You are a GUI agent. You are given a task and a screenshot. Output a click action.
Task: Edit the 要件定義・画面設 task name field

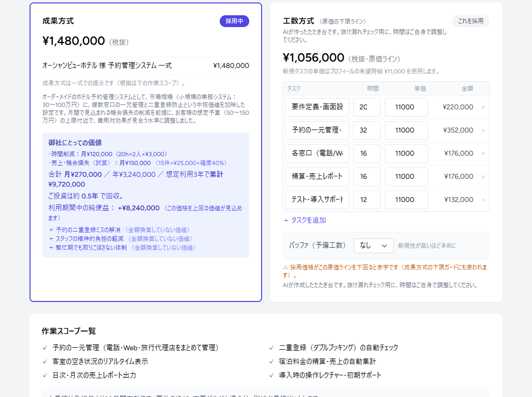(317, 107)
